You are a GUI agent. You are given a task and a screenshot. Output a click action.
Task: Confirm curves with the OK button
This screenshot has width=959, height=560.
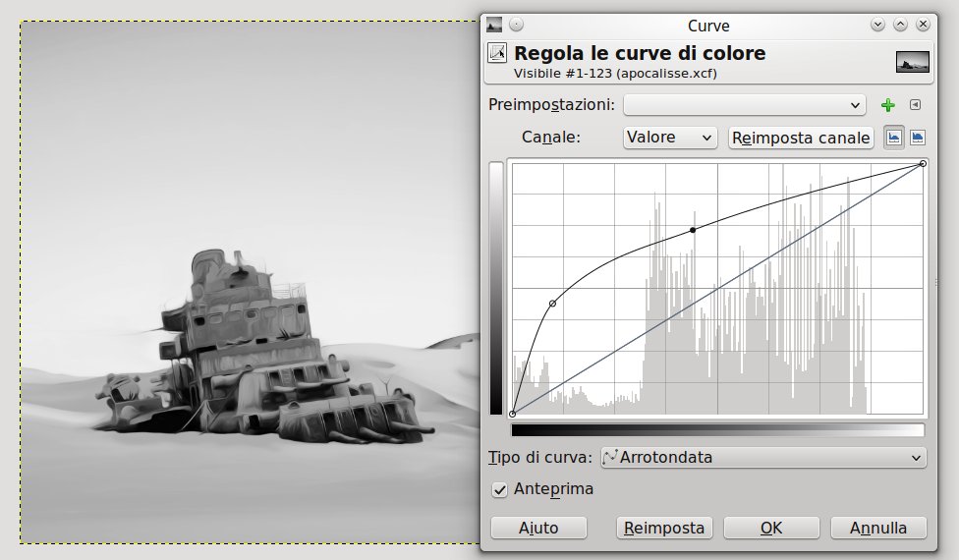(771, 528)
